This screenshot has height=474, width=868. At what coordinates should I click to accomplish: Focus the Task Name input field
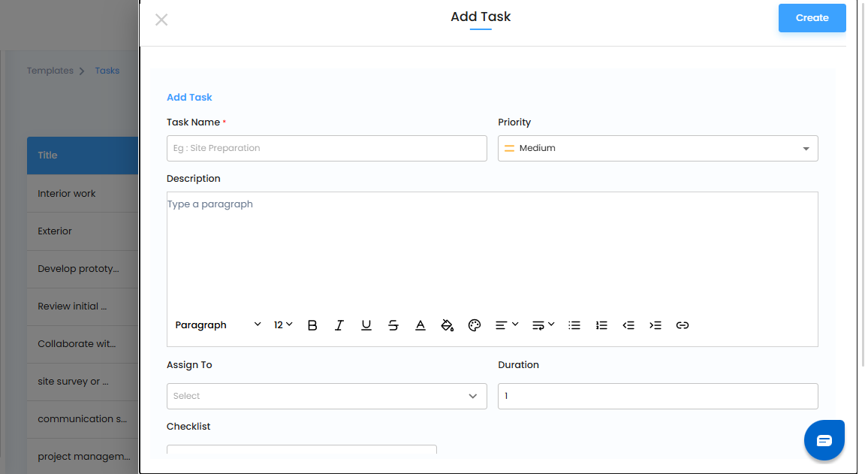(327, 149)
